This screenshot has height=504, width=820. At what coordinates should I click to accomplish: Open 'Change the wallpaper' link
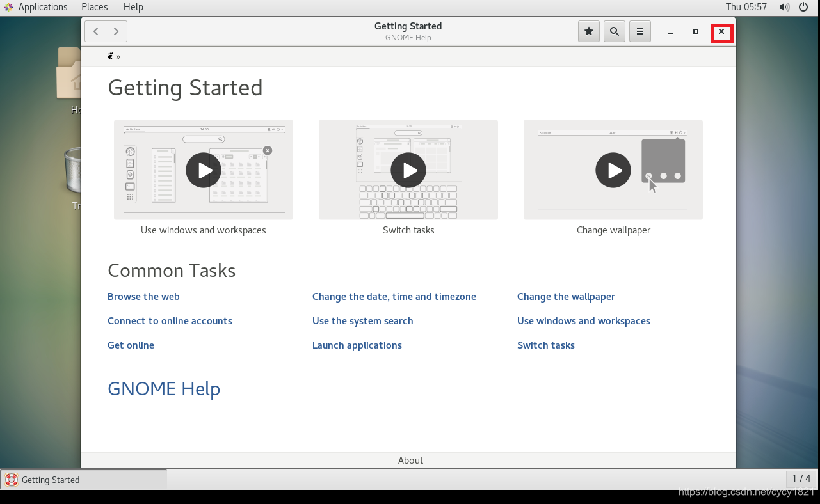click(x=566, y=297)
